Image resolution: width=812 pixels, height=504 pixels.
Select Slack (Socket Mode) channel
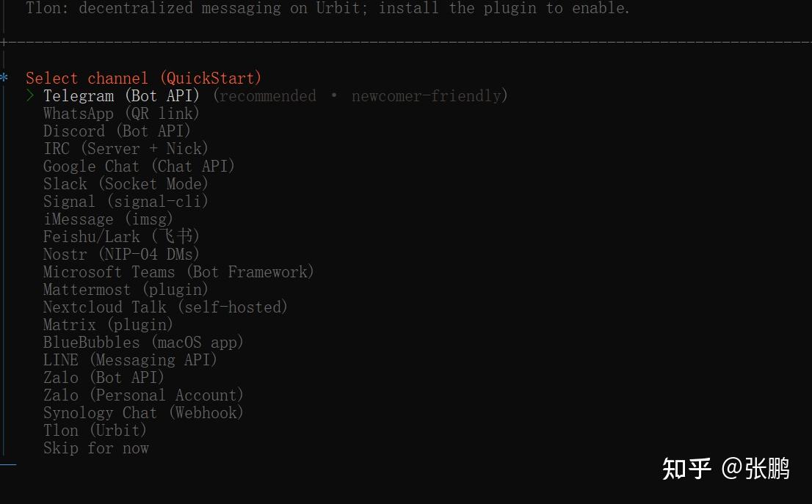tap(126, 184)
